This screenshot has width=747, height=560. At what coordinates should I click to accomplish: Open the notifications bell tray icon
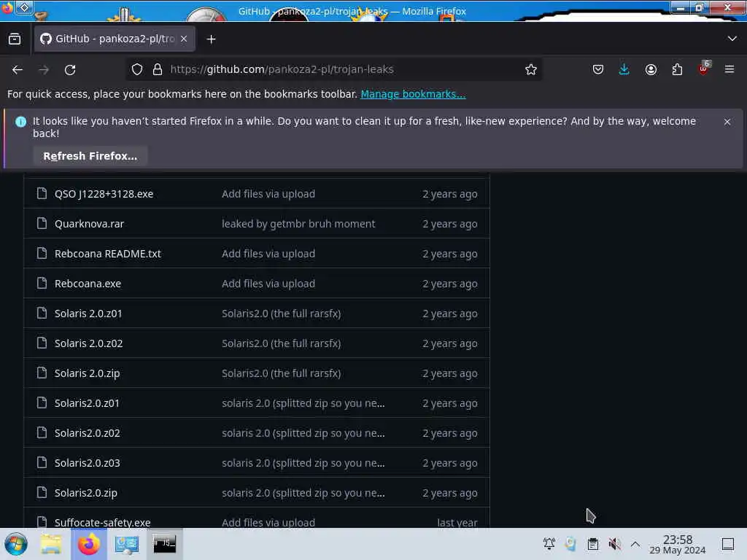[x=549, y=544]
